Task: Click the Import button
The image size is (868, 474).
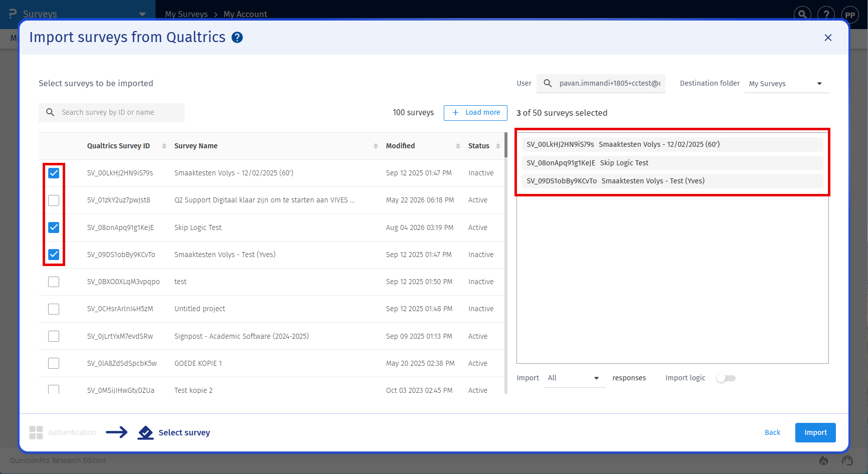Action: (x=815, y=432)
